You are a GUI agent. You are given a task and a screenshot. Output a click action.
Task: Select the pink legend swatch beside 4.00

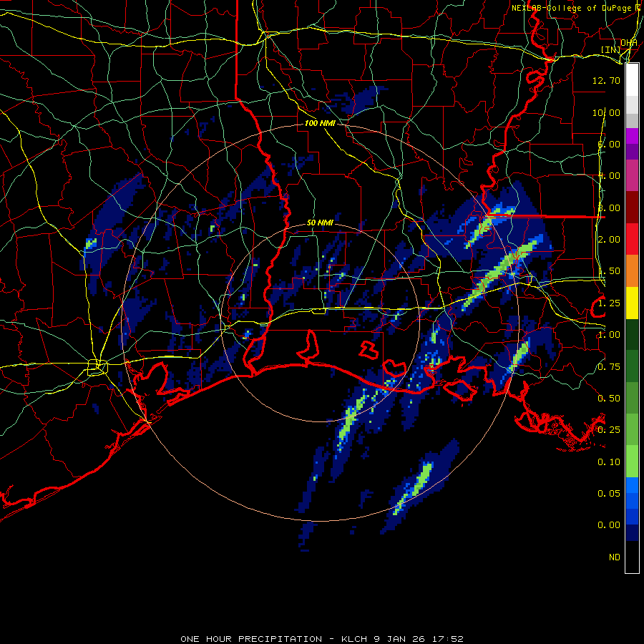click(632, 175)
